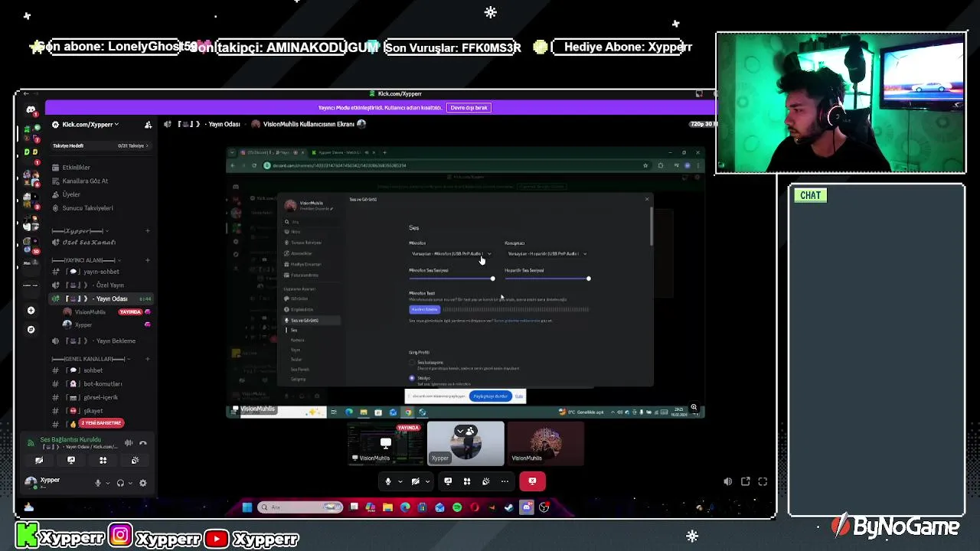
Task: Add a channel to GENEL KANALLAR category
Action: pyautogui.click(x=148, y=359)
